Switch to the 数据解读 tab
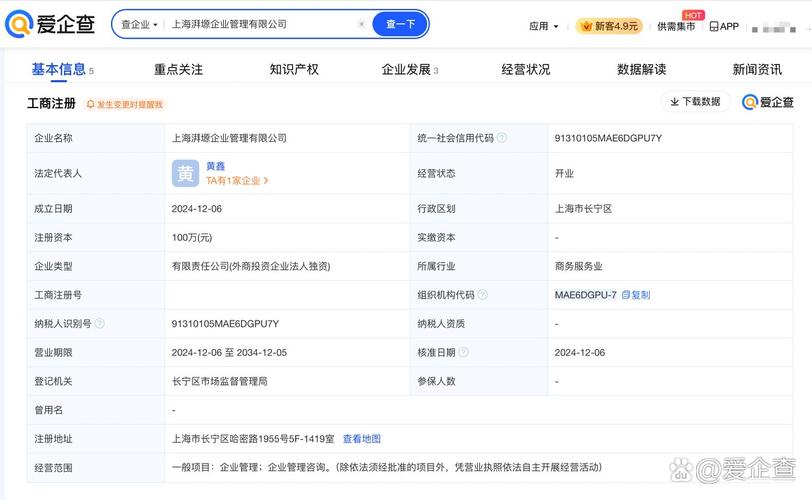The width and height of the screenshot is (812, 500). coord(642,69)
